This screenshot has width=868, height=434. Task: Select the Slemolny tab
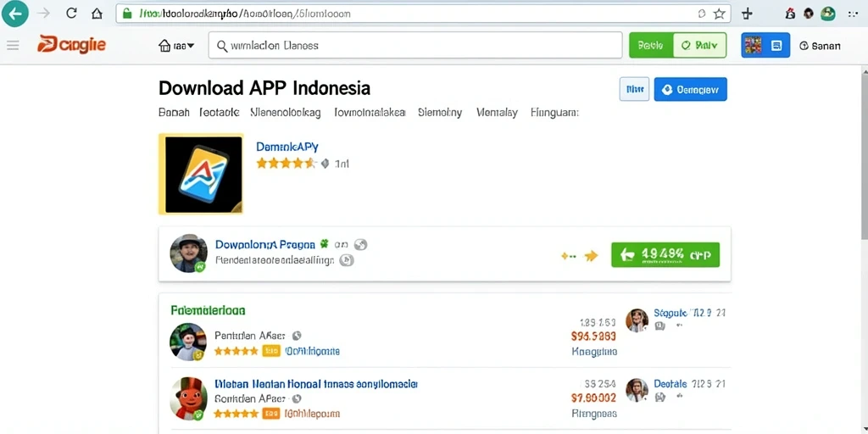(x=440, y=113)
